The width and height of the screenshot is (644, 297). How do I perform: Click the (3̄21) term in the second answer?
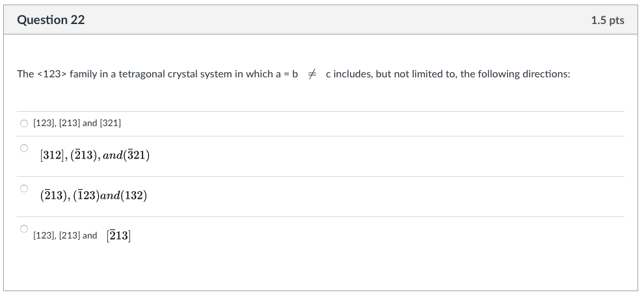click(x=137, y=155)
